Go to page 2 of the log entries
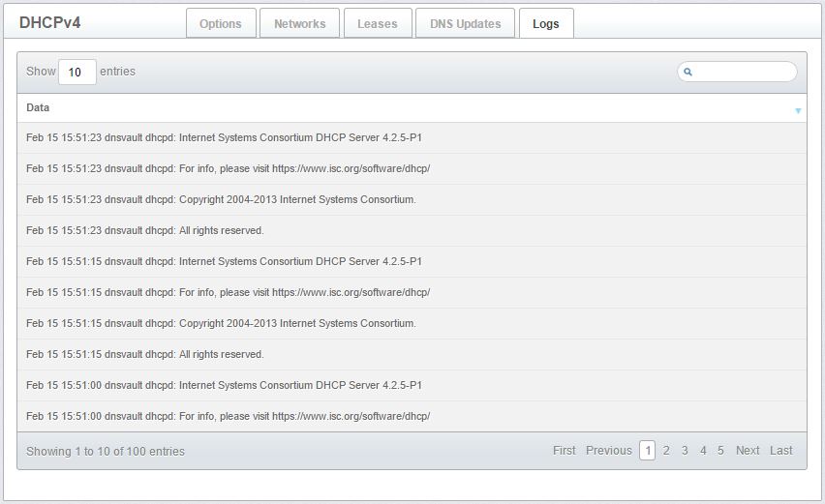This screenshot has width=825, height=504. click(666, 451)
